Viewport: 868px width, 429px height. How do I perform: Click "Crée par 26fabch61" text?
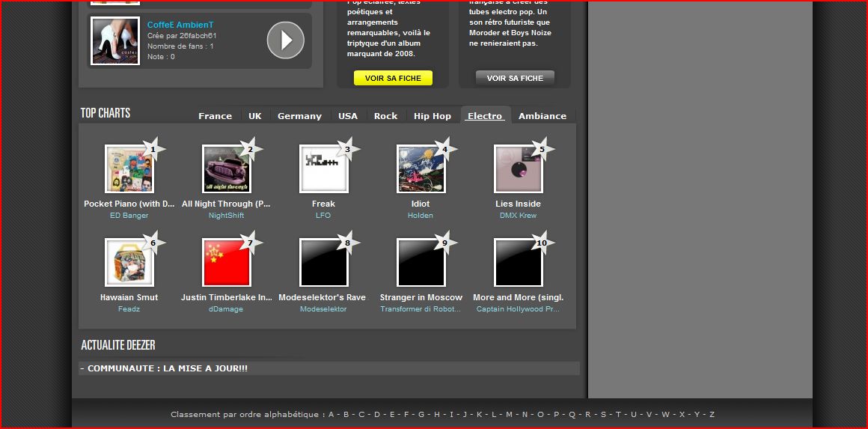(x=182, y=35)
